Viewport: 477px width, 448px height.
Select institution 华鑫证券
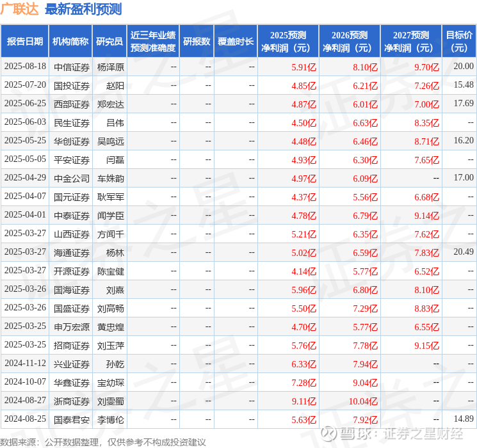tap(72, 383)
